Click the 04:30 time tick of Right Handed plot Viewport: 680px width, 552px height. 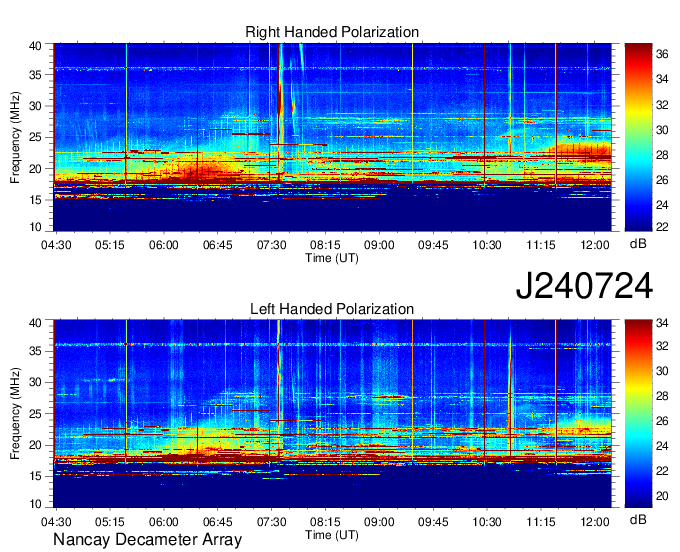(56, 245)
